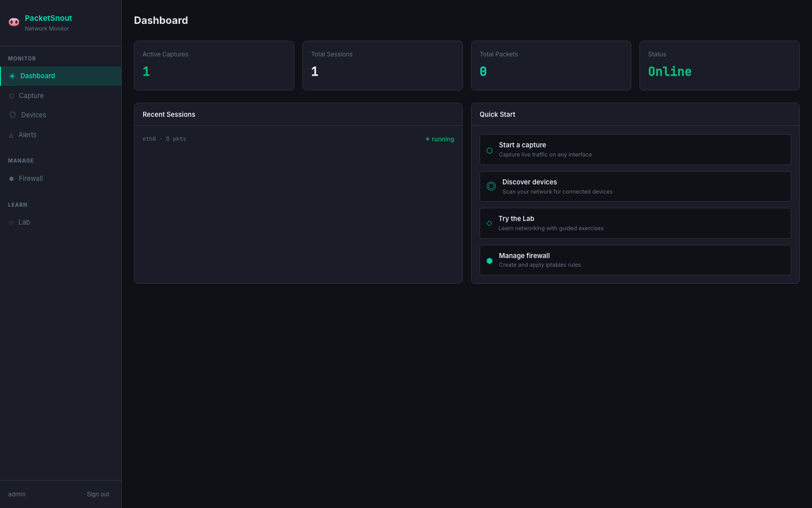Open the Discover devices quick link
812x508 pixels.
pyautogui.click(x=635, y=186)
